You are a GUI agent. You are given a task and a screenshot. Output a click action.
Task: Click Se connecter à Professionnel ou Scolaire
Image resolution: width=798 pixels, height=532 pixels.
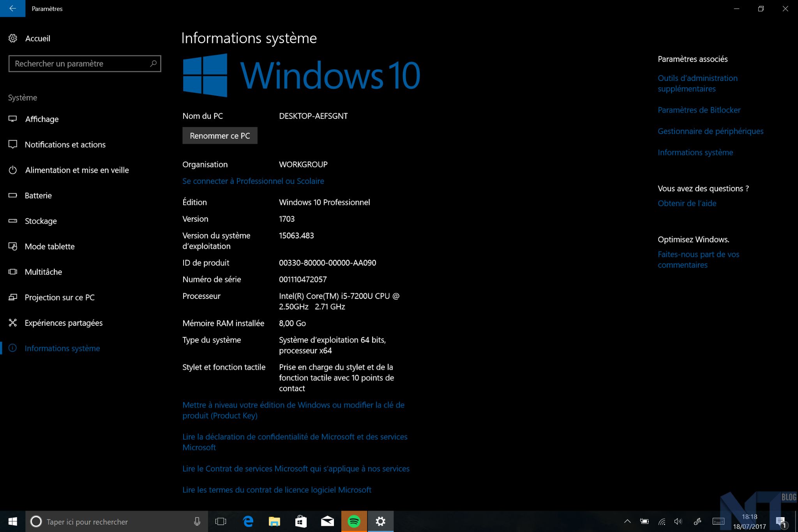tap(253, 181)
